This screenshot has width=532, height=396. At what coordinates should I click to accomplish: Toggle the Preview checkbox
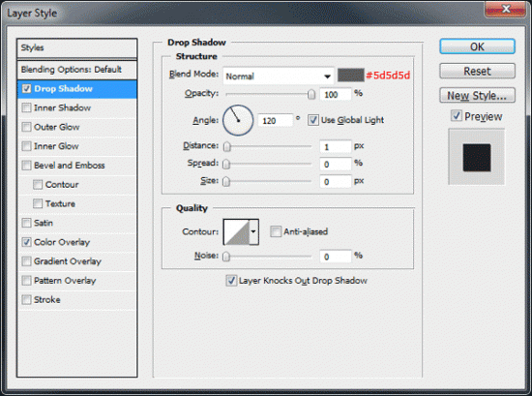pyautogui.click(x=457, y=116)
